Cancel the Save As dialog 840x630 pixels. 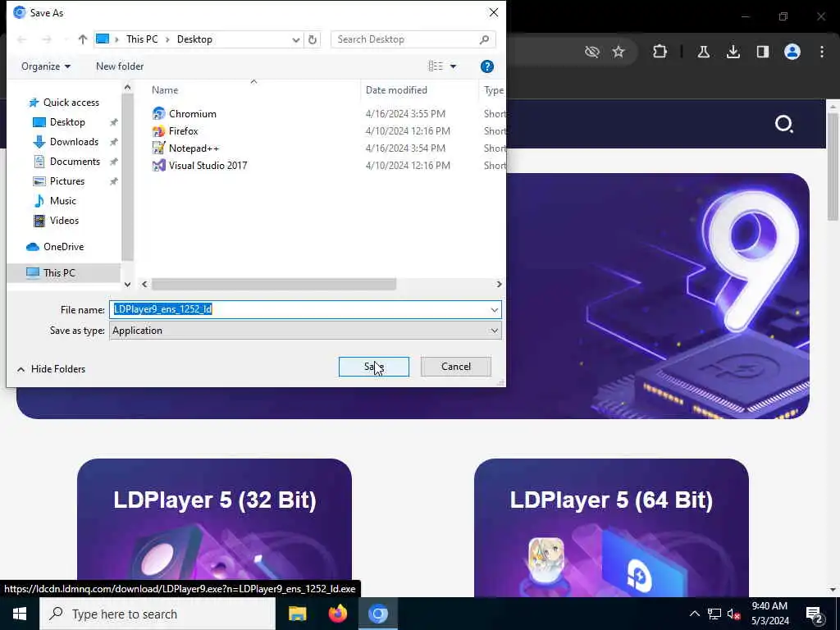tap(456, 367)
